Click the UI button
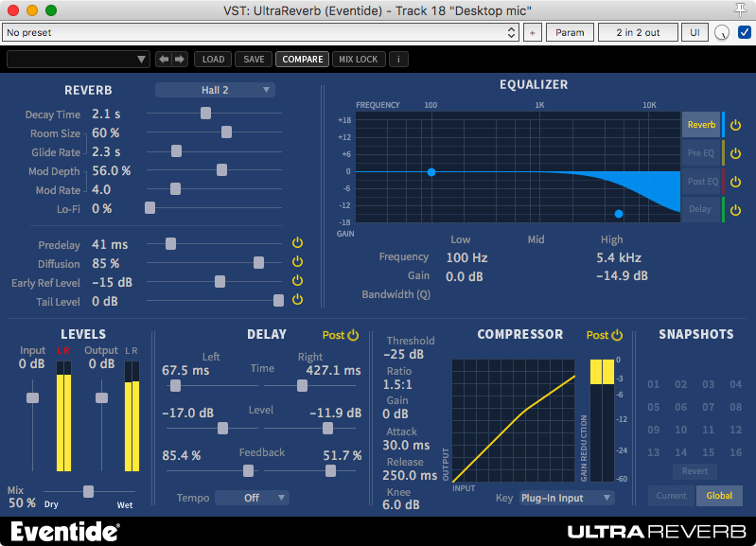756x546 pixels. coord(694,32)
